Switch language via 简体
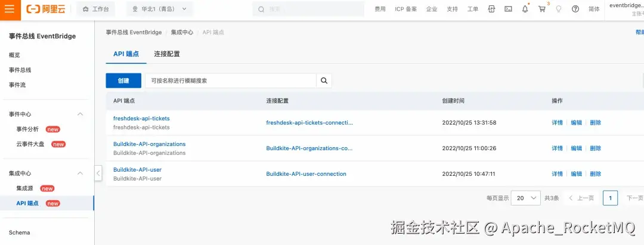This screenshot has height=245, width=644. 594,9
